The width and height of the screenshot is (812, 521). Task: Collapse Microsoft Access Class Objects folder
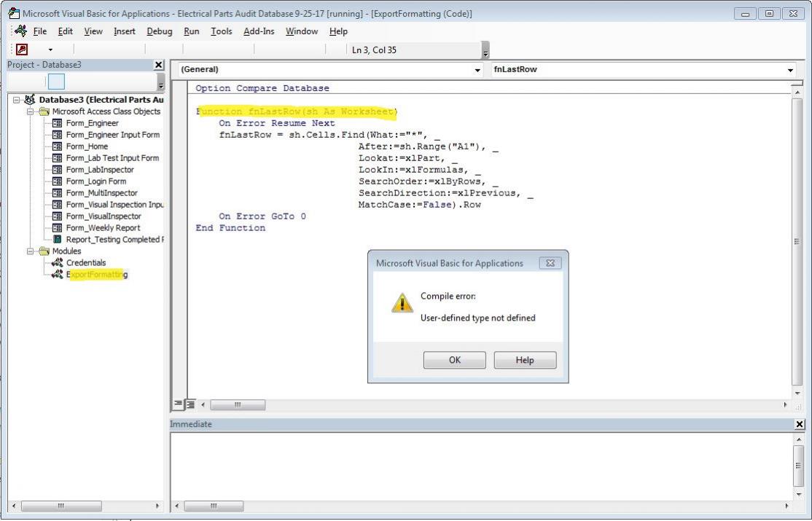[x=30, y=111]
